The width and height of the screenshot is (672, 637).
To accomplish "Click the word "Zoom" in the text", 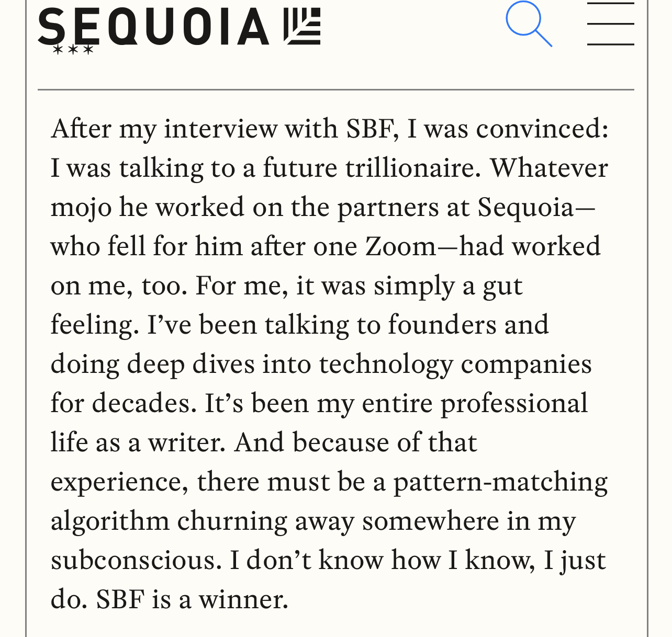I will (400, 246).
